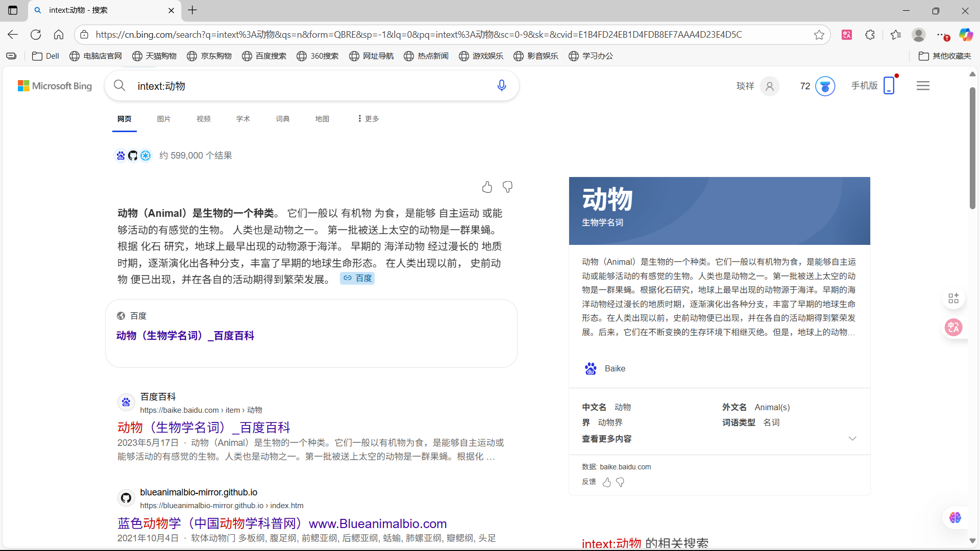The height and width of the screenshot is (551, 980).
Task: Open the 百度 source button in the answer
Action: pyautogui.click(x=357, y=278)
